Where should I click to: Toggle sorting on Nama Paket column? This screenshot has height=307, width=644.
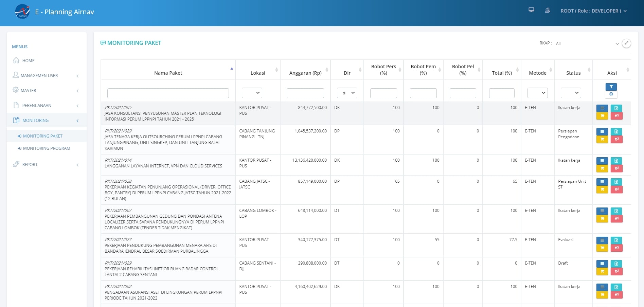coord(168,73)
